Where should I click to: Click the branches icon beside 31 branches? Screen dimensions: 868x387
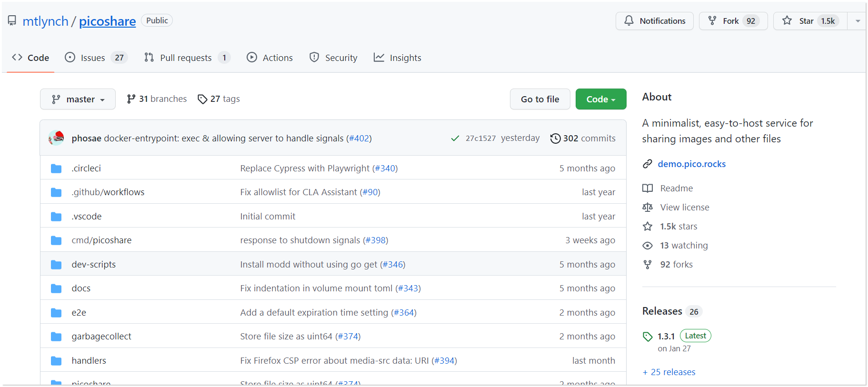click(x=131, y=99)
